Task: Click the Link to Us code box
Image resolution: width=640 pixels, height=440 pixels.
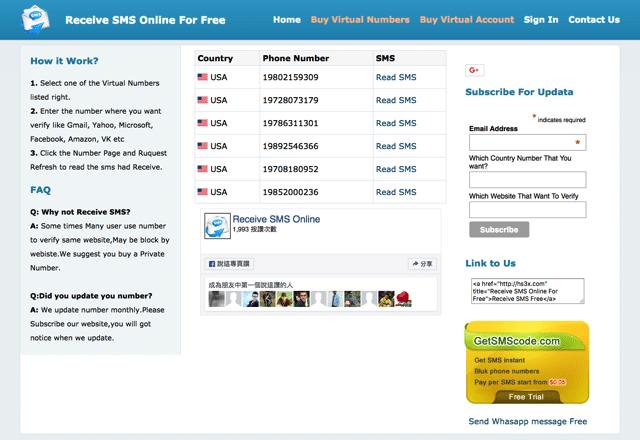Action: (x=527, y=289)
